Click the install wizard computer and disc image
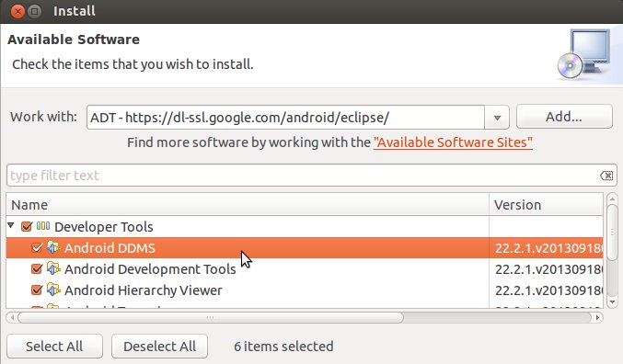 pos(584,54)
